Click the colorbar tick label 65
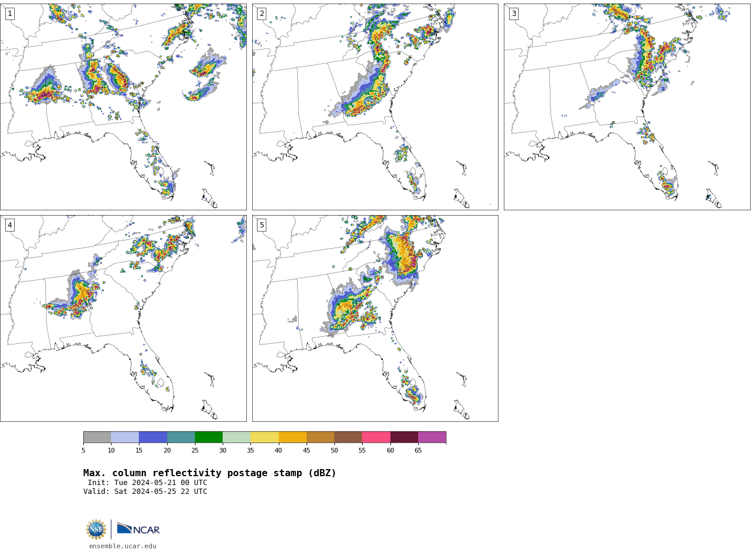Image resolution: width=756 pixels, height=553 pixels. click(418, 450)
